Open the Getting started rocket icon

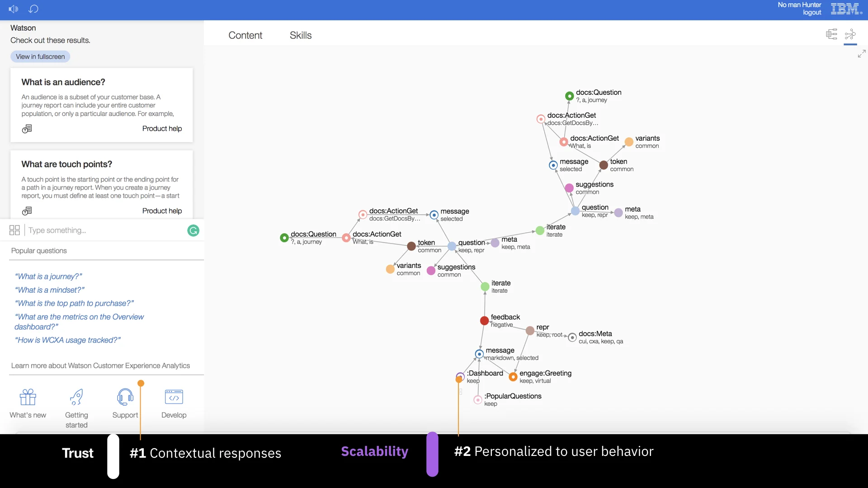76,398
